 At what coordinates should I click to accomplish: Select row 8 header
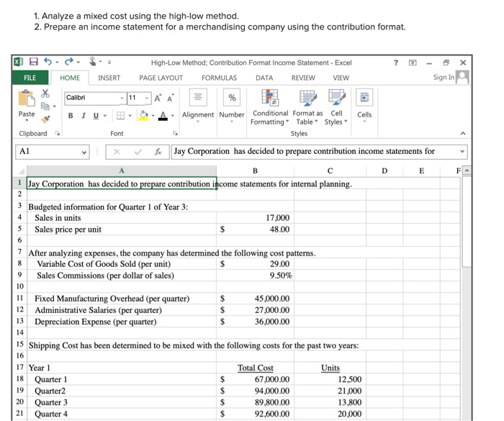tap(19, 263)
